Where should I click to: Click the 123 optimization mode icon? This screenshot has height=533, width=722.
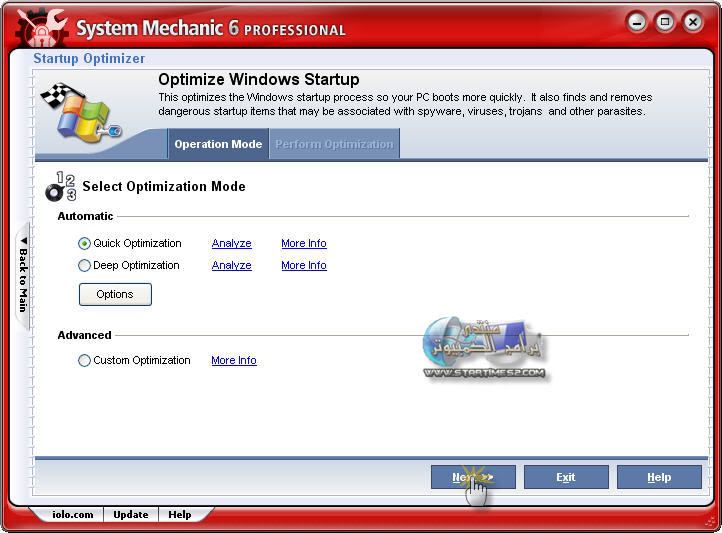(x=61, y=187)
